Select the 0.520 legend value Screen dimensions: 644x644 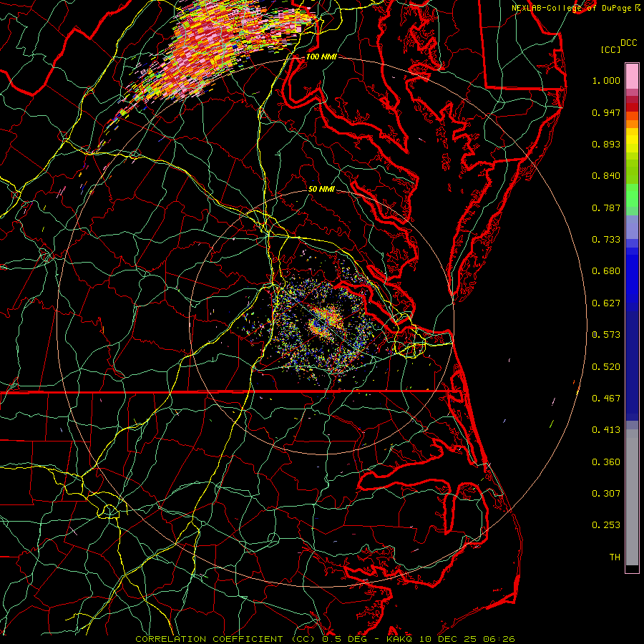606,367
